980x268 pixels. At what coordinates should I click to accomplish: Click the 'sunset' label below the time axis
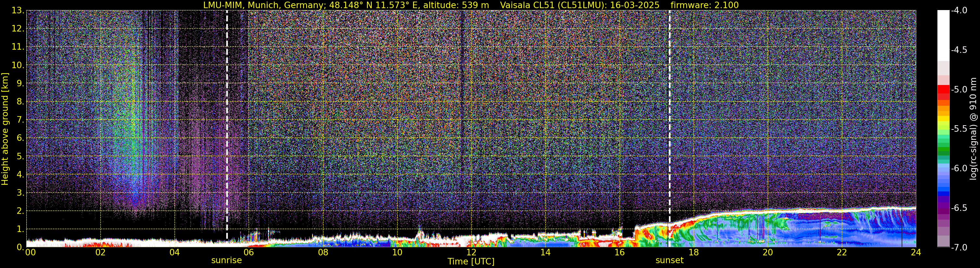(x=670, y=261)
